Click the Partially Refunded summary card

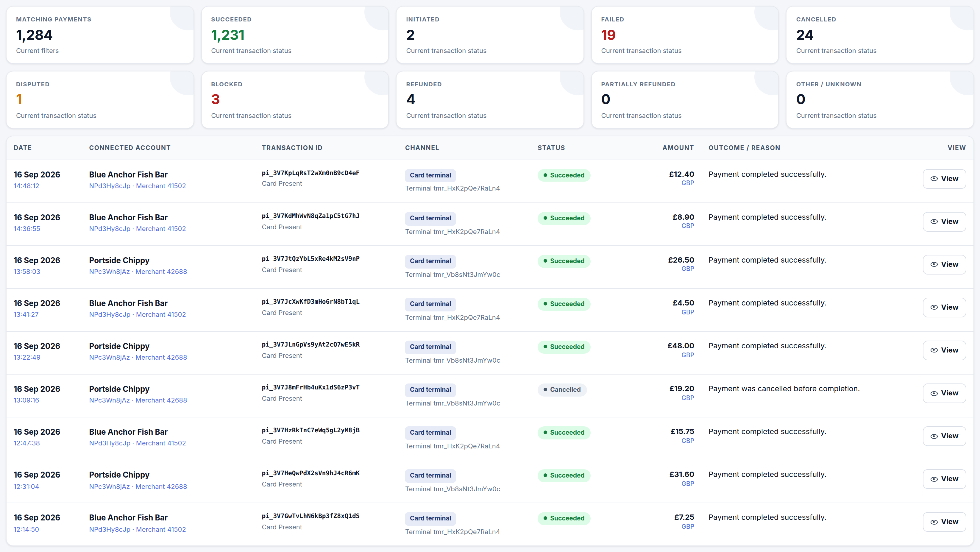click(x=685, y=100)
